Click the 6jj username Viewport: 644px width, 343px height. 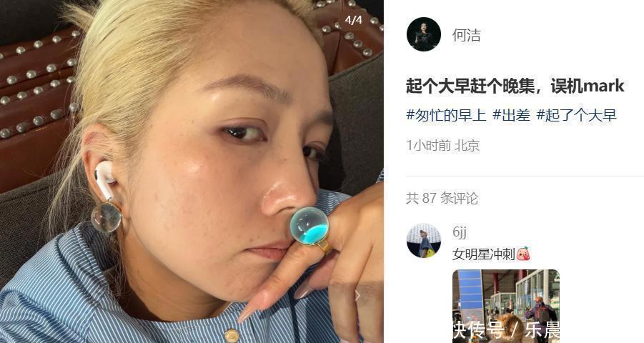459,232
